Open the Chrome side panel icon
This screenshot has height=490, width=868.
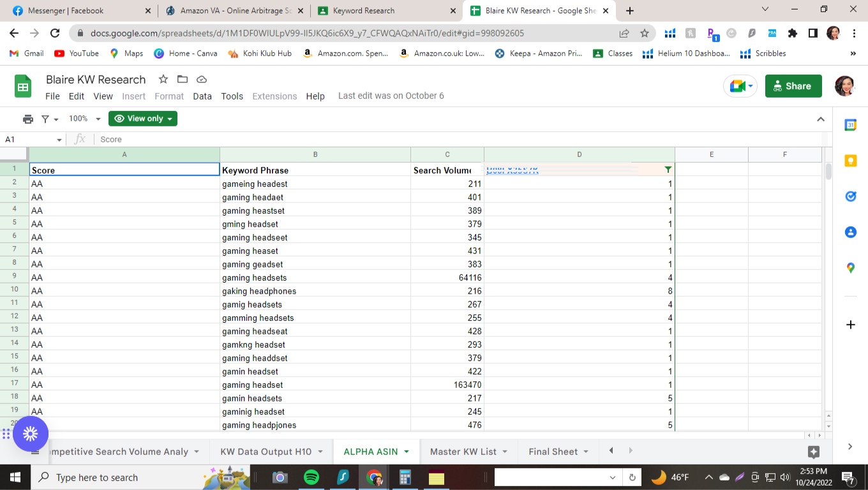[813, 33]
